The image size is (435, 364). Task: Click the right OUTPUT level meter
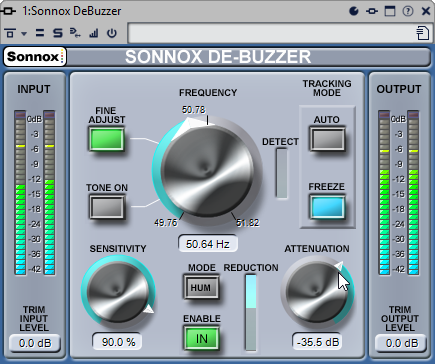(413, 193)
